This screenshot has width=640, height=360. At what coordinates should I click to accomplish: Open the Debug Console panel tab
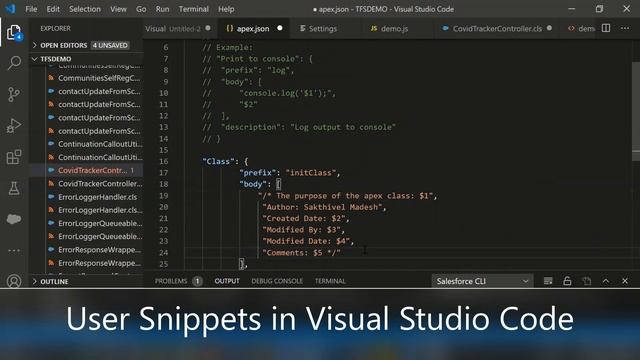click(277, 281)
